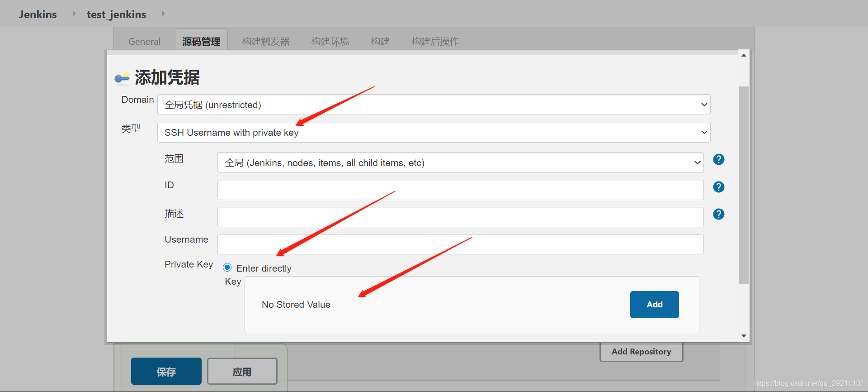Click the Add private key button
Viewport: 868px width, 392px height.
coord(654,305)
